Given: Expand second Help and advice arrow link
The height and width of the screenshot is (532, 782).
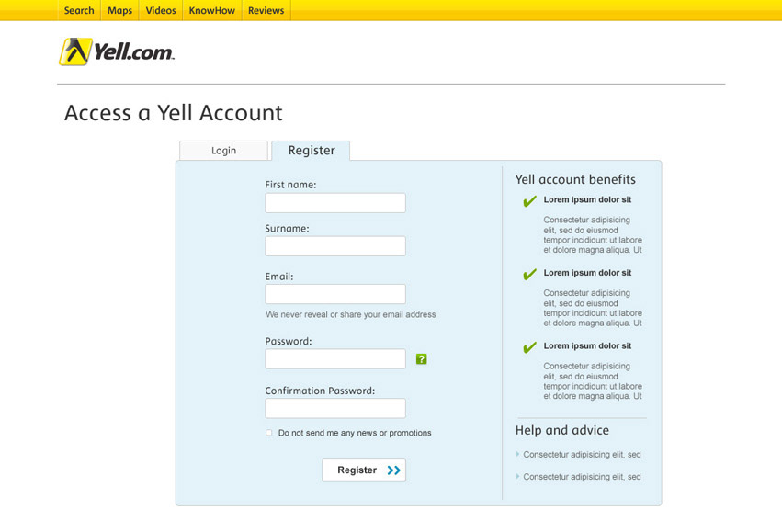Looking at the screenshot, I should point(517,477).
